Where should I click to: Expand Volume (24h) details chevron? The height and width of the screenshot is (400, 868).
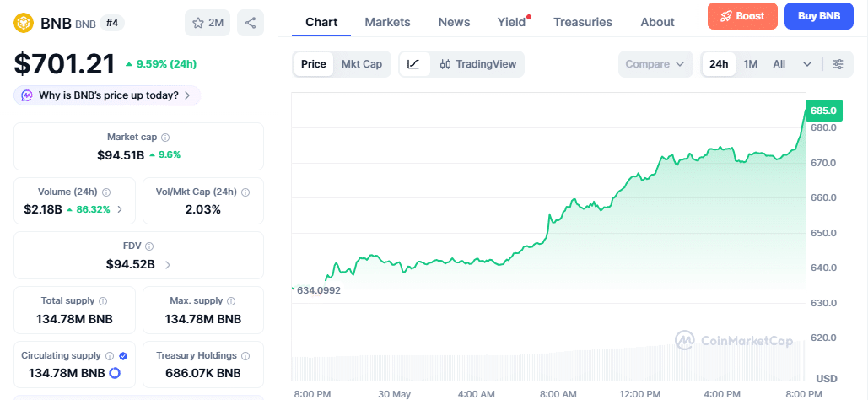(120, 209)
